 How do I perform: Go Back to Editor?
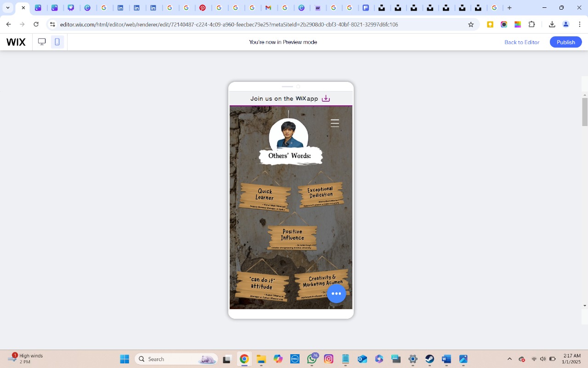click(x=522, y=42)
